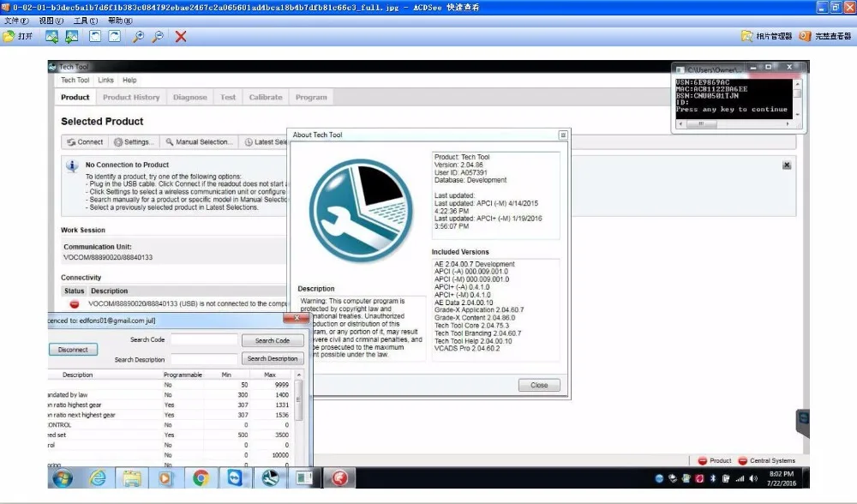Open Manual Selection dialog
This screenshot has height=504, width=857.
(x=200, y=142)
